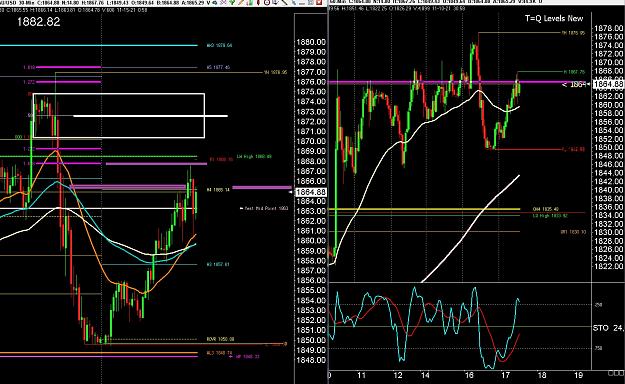Select date 14 on the time axis
625x384 pixels.
click(426, 375)
